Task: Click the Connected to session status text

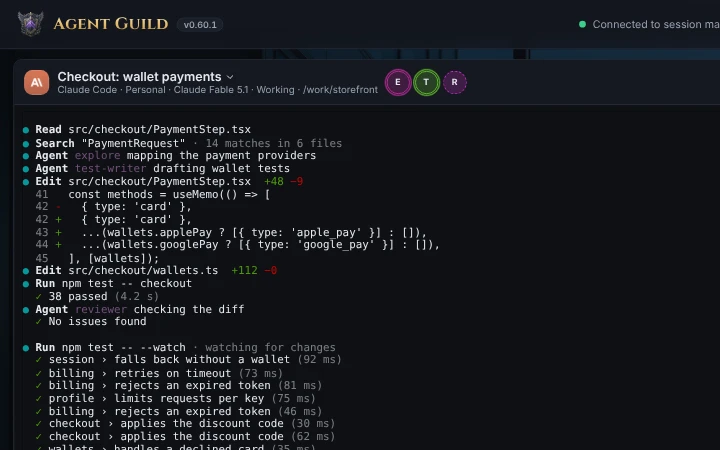Action: 656,24
